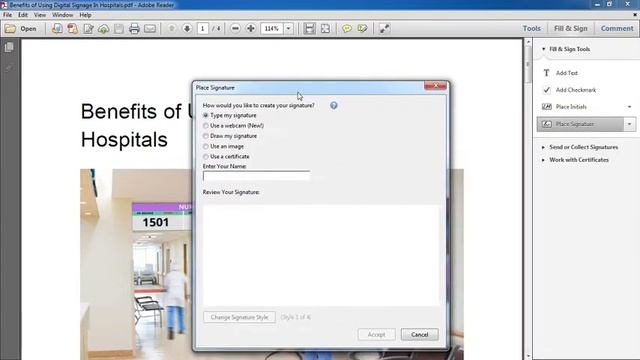This screenshot has width=640, height=360.
Task: Click the cloud upload toolbar icon
Action: pos(104,29)
